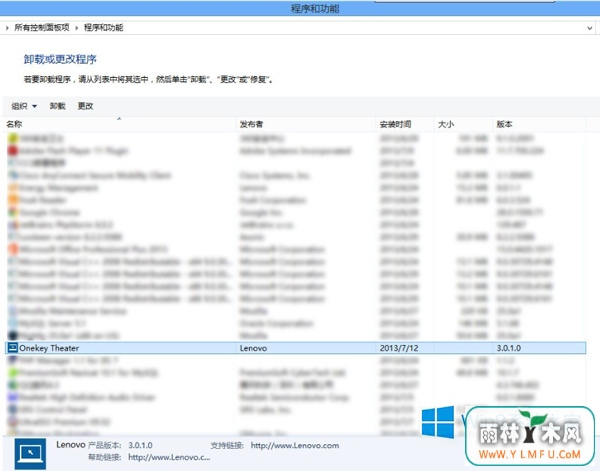Viewport: 600px width, 471px height.
Task: Click the Onekey Theater program icon
Action: point(13,348)
